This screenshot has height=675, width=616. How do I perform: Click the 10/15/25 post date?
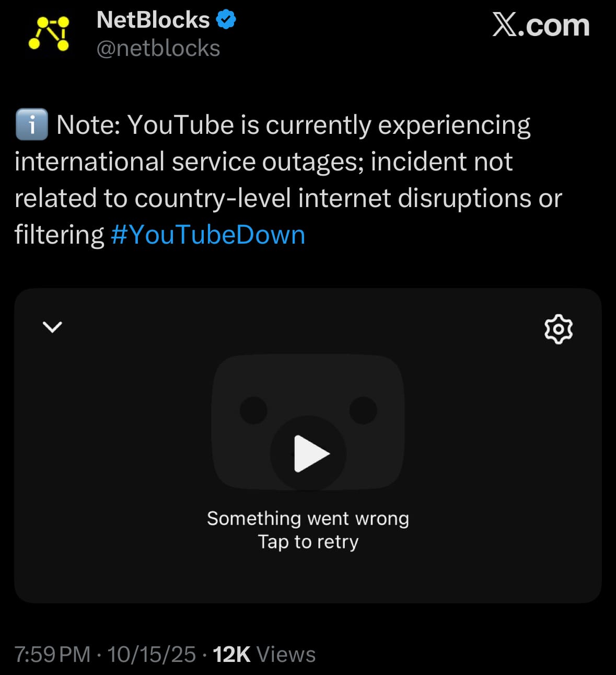(152, 655)
